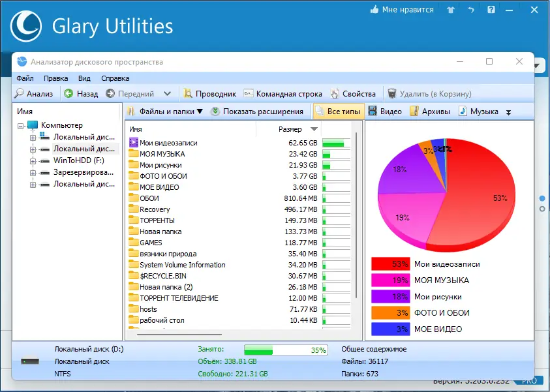Select the Новая папка (2) row

[239, 287]
